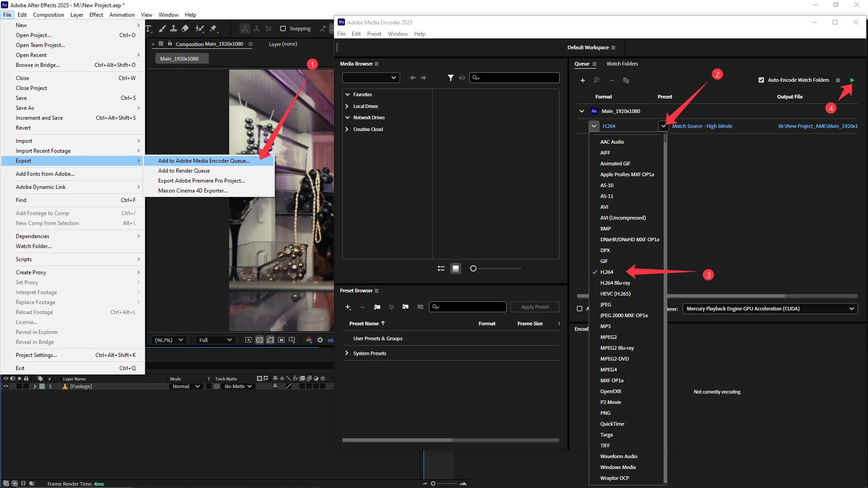The image size is (868, 488).
Task: Hide the Footage layer using its eye toggle
Action: pos(6,387)
